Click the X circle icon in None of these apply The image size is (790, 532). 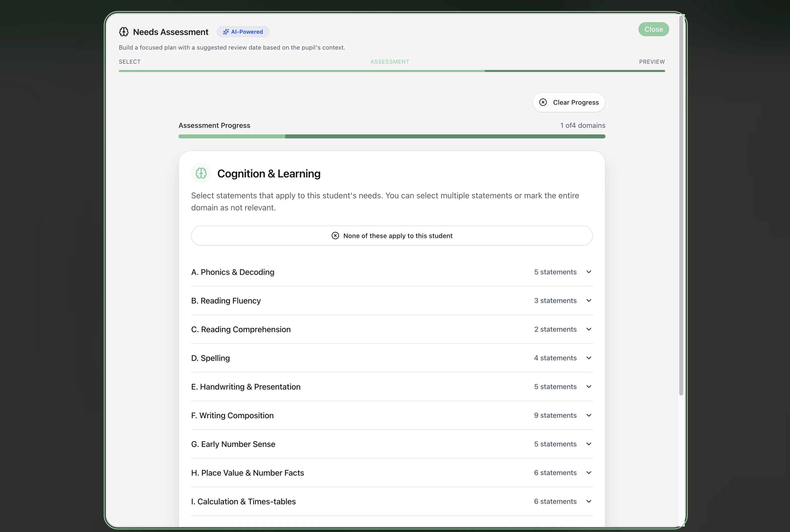335,236
